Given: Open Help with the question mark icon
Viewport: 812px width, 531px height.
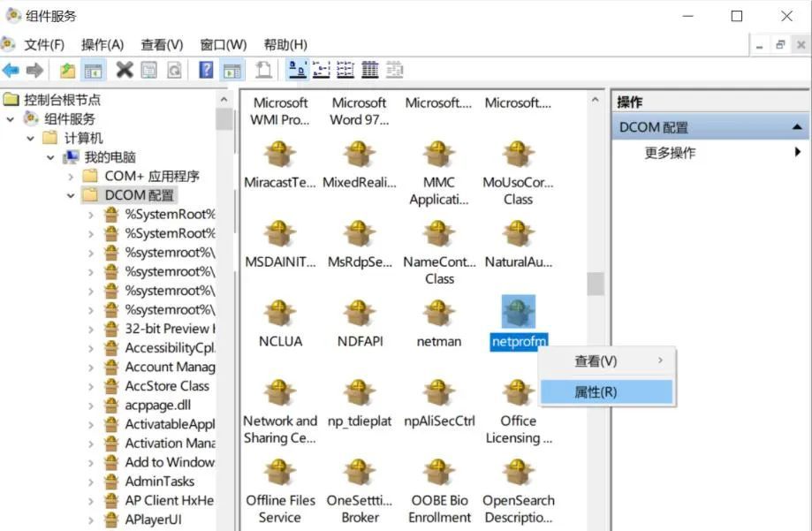Looking at the screenshot, I should click(x=206, y=70).
